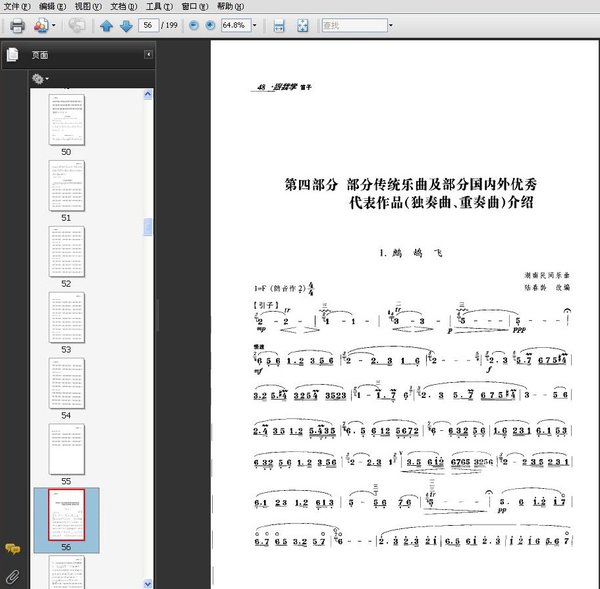
Task: Click the greyed-out comment bubbles icon
Action: pos(77,26)
